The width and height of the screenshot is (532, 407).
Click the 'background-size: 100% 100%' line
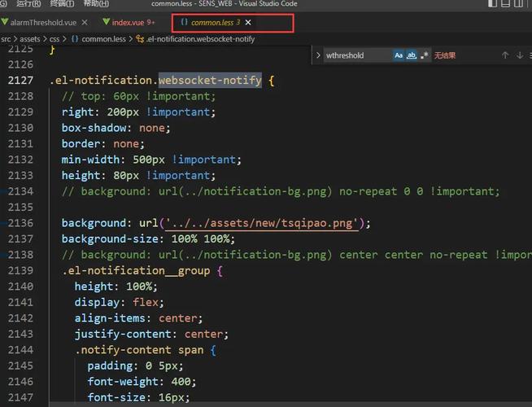(x=148, y=239)
